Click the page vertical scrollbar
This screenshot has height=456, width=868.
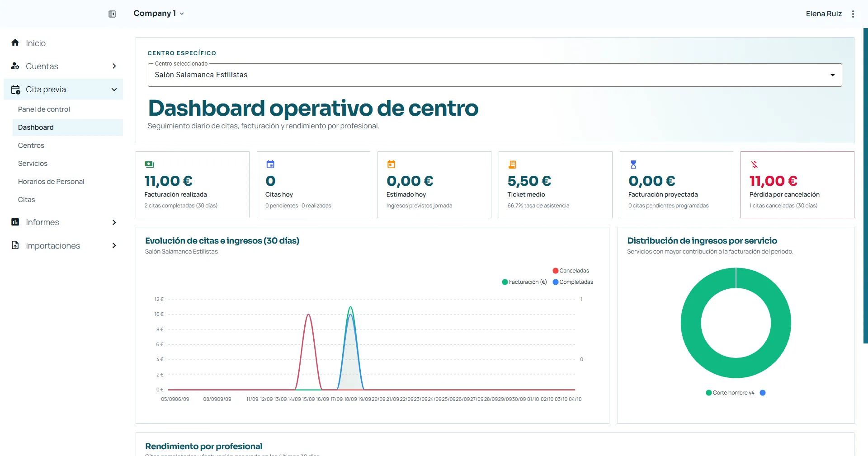865,185
